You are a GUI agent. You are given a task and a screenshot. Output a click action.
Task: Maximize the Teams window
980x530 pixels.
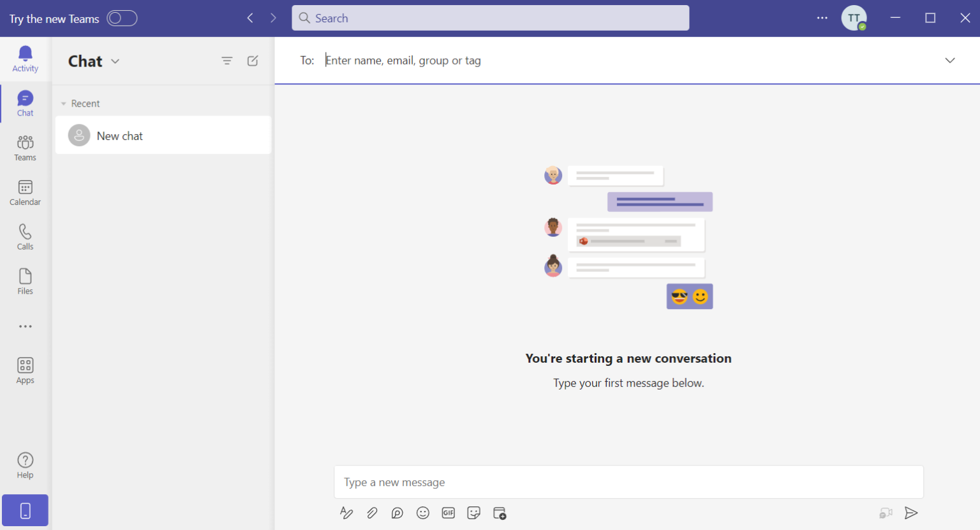[x=930, y=18]
